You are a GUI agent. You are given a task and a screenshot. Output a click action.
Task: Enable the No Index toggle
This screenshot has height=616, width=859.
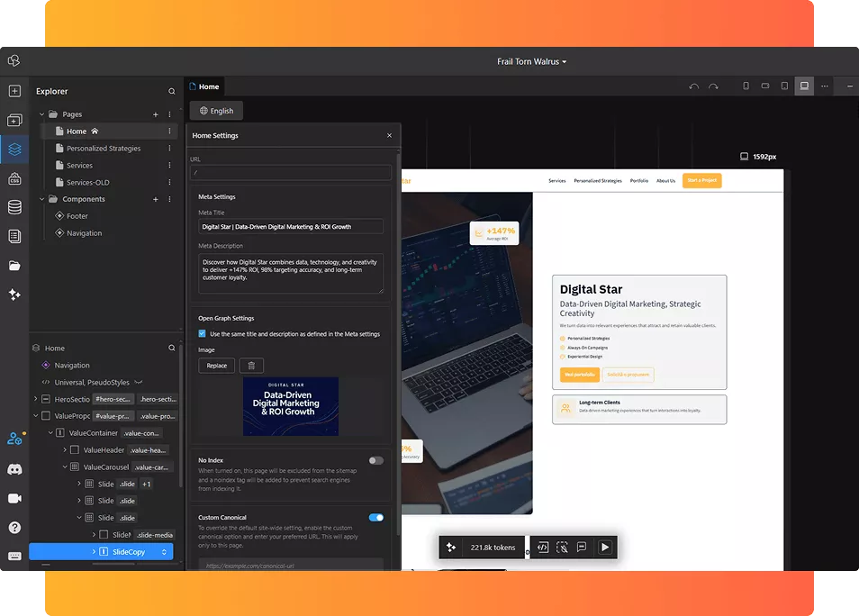click(375, 460)
